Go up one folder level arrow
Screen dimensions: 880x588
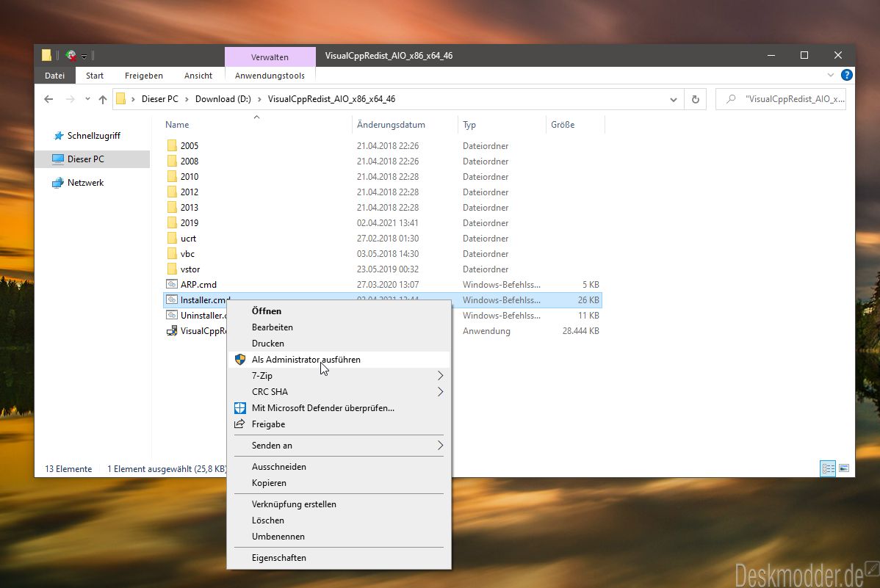[x=103, y=99]
